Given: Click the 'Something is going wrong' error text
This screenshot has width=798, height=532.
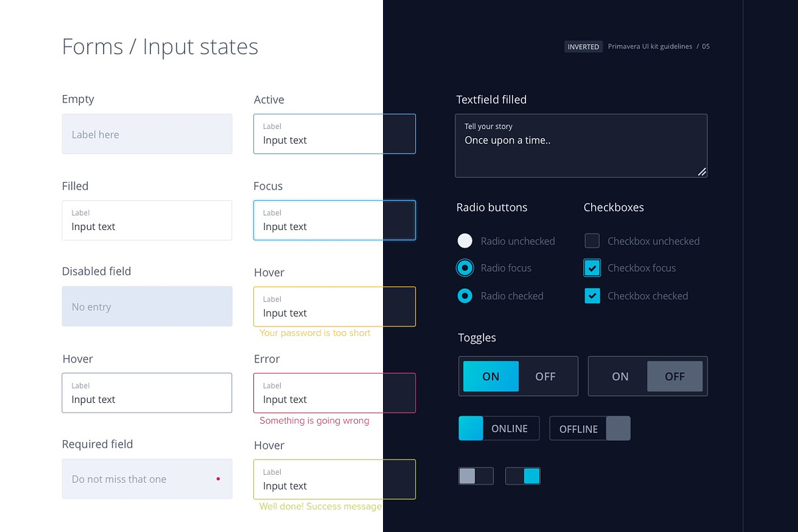Looking at the screenshot, I should click(x=314, y=420).
